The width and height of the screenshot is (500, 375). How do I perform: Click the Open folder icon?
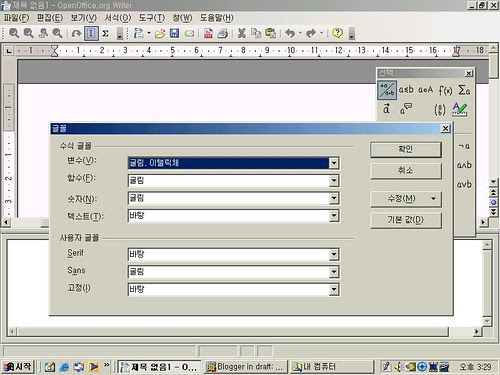point(160,33)
